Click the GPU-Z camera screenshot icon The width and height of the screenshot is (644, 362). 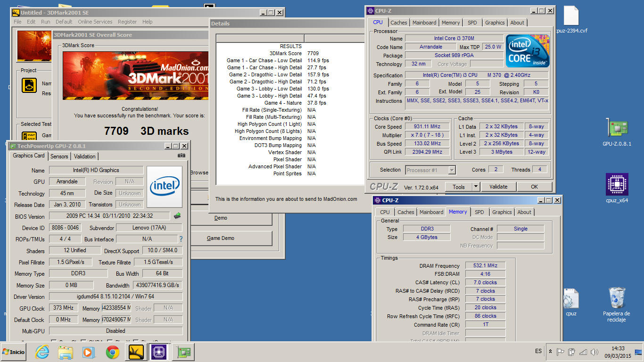182,156
